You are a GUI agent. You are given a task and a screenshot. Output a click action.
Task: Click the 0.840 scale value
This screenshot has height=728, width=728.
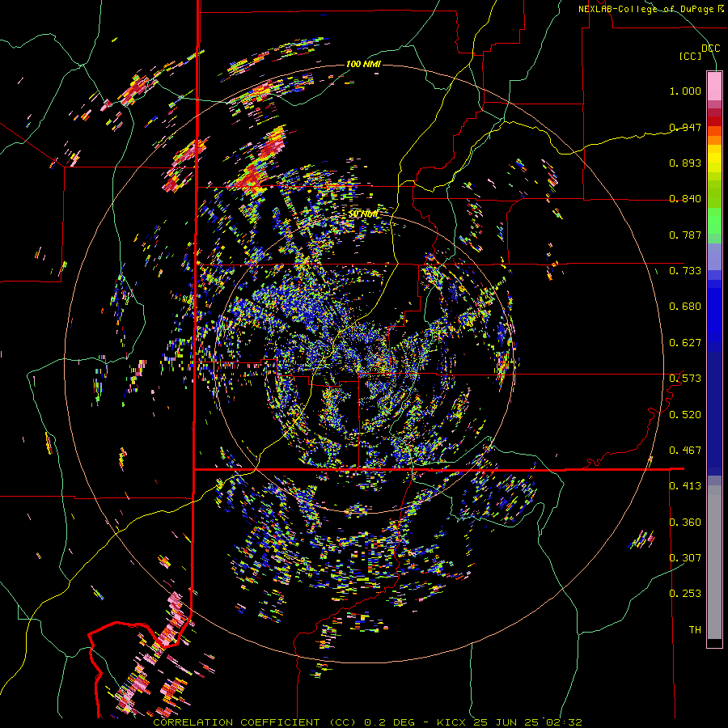click(685, 199)
